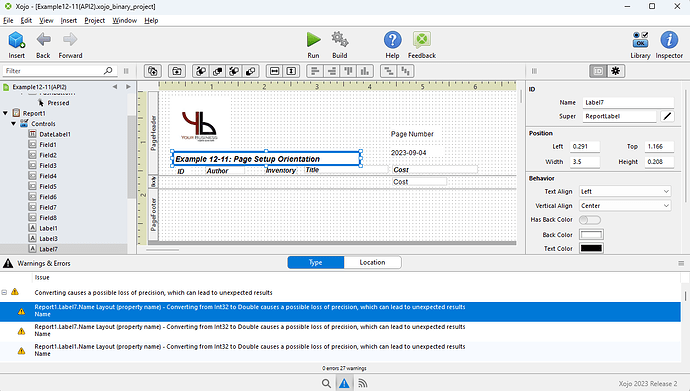
Task: Open the Insert menu
Action: pos(69,20)
